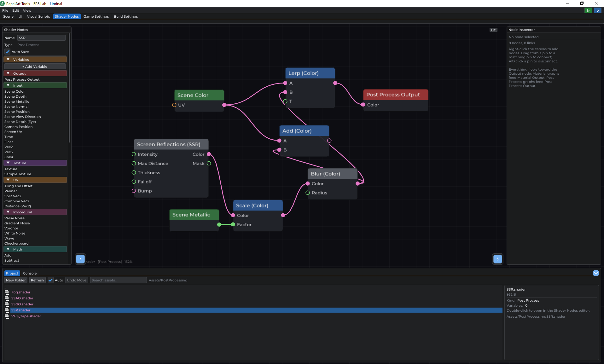The image size is (604, 364).
Task: Open the Console tab
Action: [x=30, y=273]
